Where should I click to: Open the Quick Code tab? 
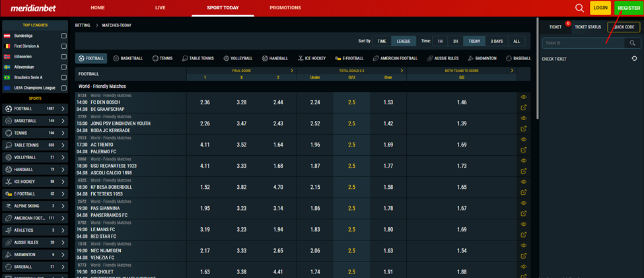[x=624, y=26]
